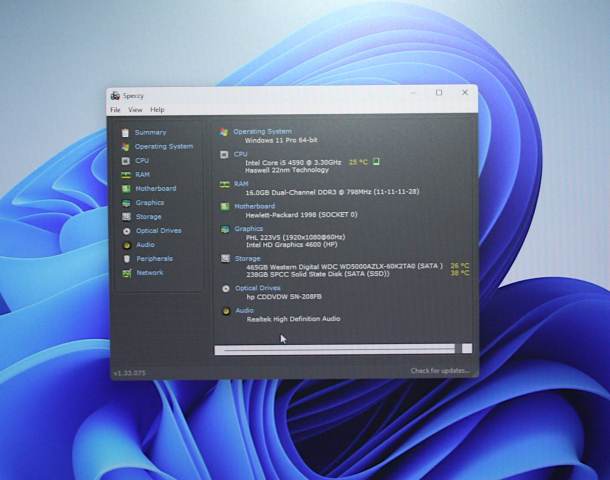
Task: Open Operating System label in sidebar
Action: pyautogui.click(x=164, y=147)
